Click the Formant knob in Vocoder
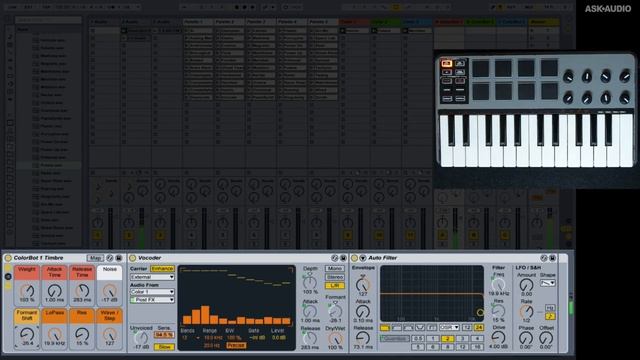The height and width of the screenshot is (360, 640). 336,311
